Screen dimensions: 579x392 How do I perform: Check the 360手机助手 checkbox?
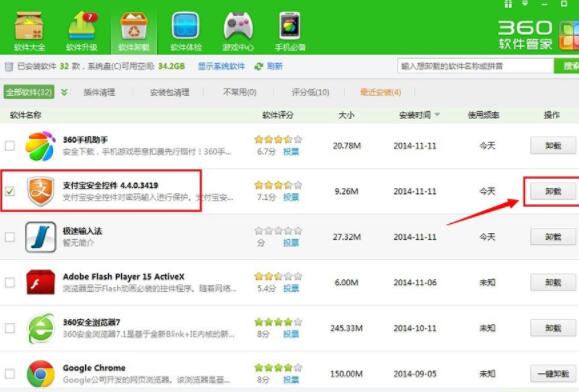(x=10, y=146)
